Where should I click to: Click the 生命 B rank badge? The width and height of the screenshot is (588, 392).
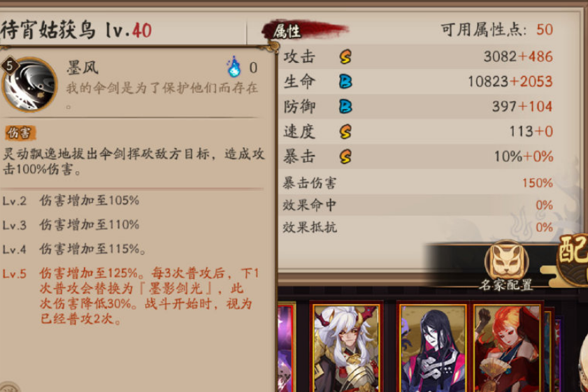pos(345,82)
